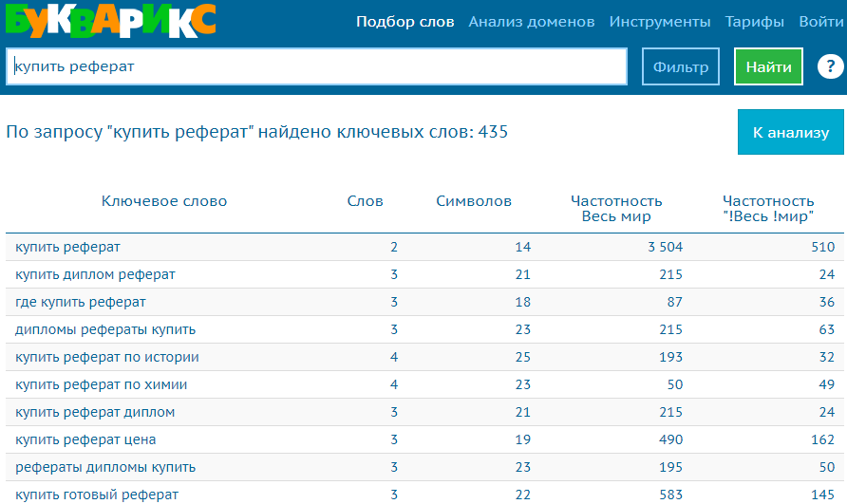Sort table by Символов column
847x504 pixels.
(474, 201)
